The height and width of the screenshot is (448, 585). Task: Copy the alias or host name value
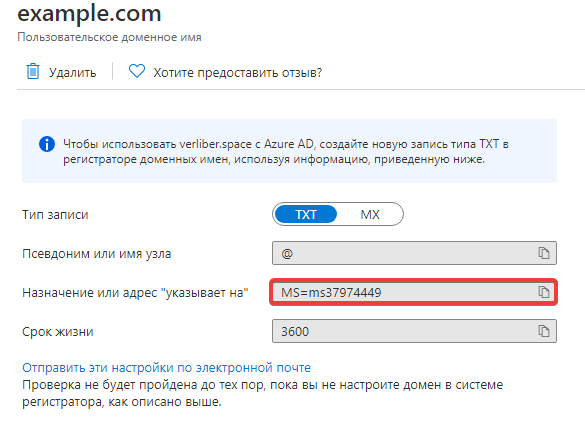click(x=544, y=253)
